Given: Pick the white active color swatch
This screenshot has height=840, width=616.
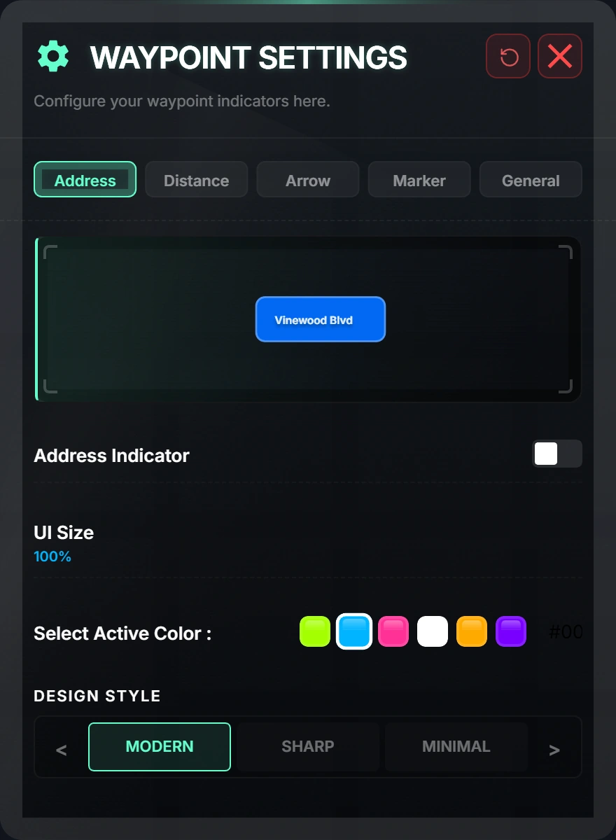Looking at the screenshot, I should point(433,631).
